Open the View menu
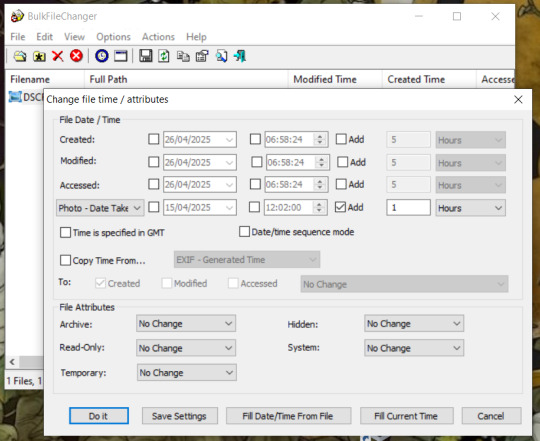540x441 pixels. tap(74, 37)
